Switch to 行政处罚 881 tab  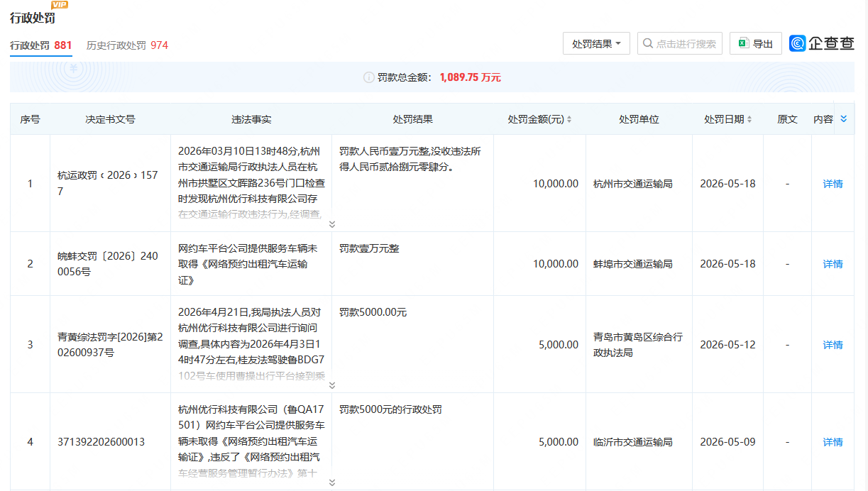click(41, 45)
